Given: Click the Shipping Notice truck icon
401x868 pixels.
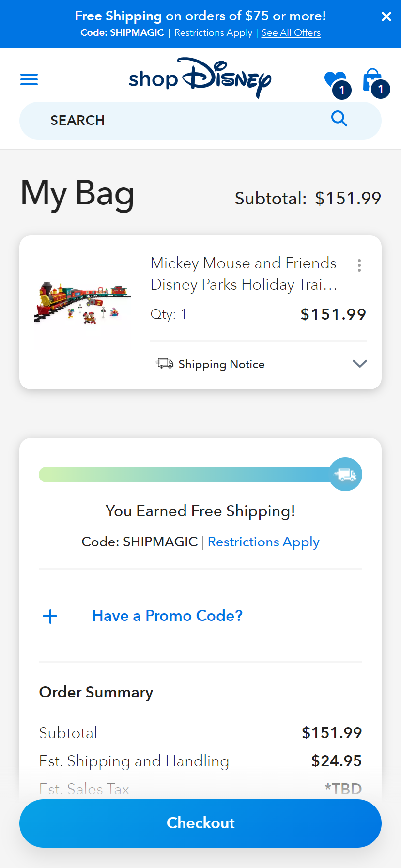Looking at the screenshot, I should coord(164,364).
